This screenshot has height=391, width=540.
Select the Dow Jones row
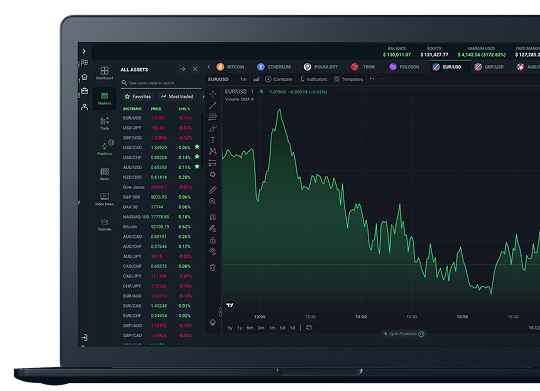coord(161,187)
